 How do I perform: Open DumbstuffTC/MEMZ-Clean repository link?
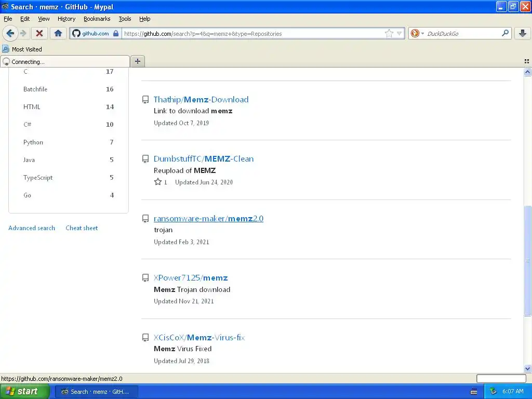pyautogui.click(x=203, y=159)
